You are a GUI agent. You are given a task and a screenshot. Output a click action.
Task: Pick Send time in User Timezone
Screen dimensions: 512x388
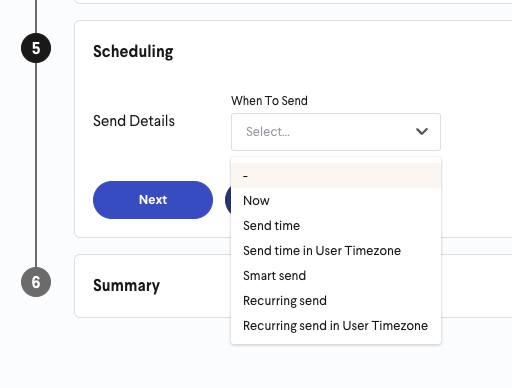click(x=336, y=251)
